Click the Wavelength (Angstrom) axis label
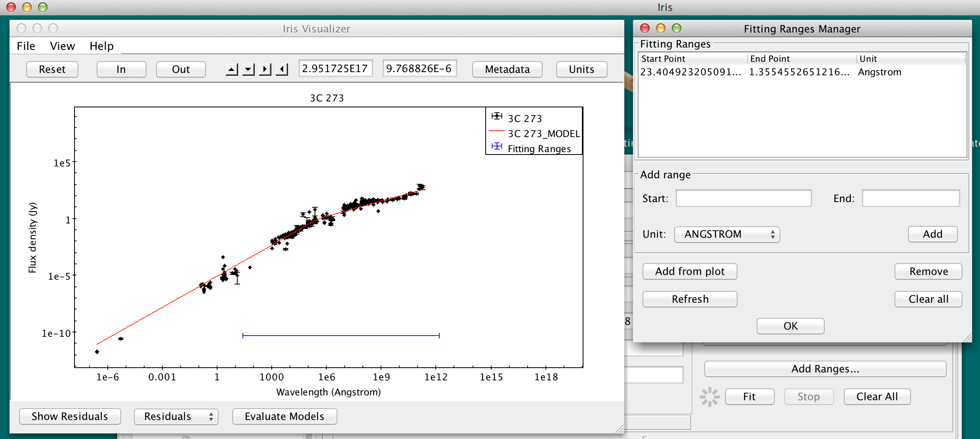The image size is (980, 439). [x=328, y=392]
